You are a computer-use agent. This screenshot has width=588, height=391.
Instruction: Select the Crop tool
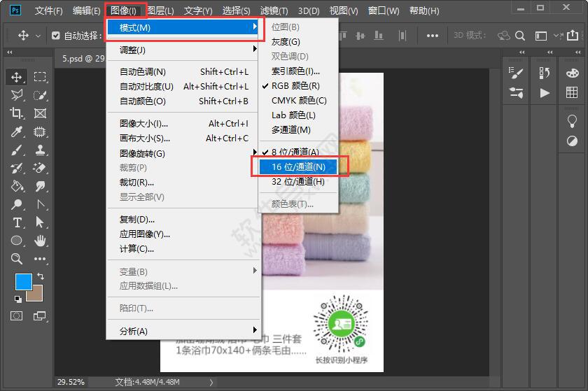[x=16, y=113]
